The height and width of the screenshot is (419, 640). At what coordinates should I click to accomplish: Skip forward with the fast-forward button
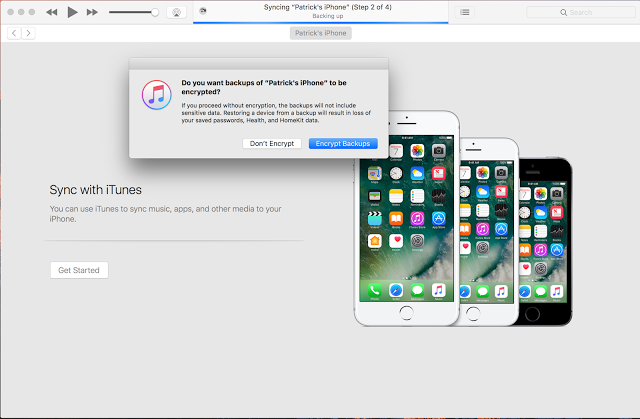(x=92, y=12)
